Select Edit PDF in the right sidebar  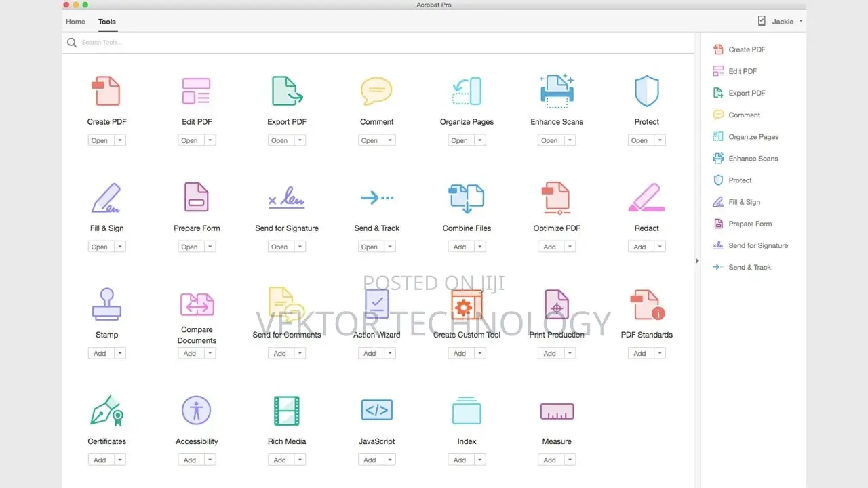click(734, 71)
